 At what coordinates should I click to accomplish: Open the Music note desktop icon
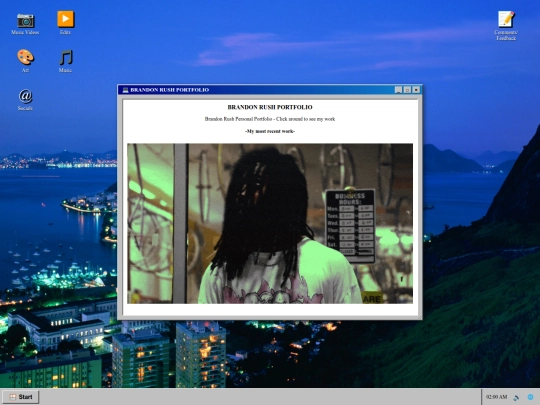65,57
